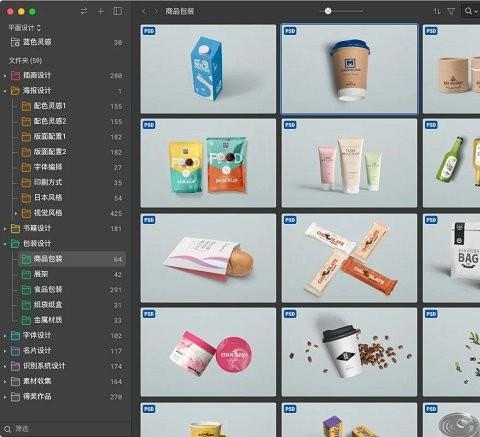
Task: Click the 字体设计 folder icon
Action: point(15,336)
